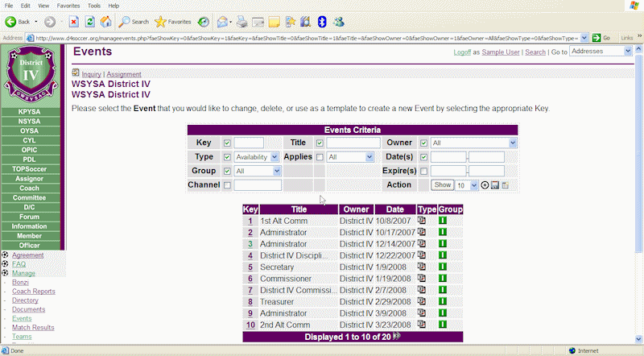
Task: Click the Stop loading toolbar icon
Action: [x=73, y=22]
